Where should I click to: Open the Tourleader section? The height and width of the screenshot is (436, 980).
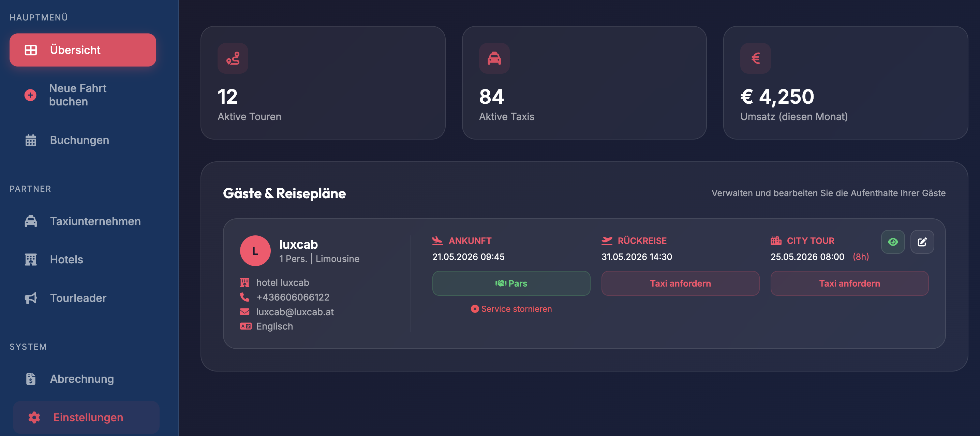click(83, 298)
